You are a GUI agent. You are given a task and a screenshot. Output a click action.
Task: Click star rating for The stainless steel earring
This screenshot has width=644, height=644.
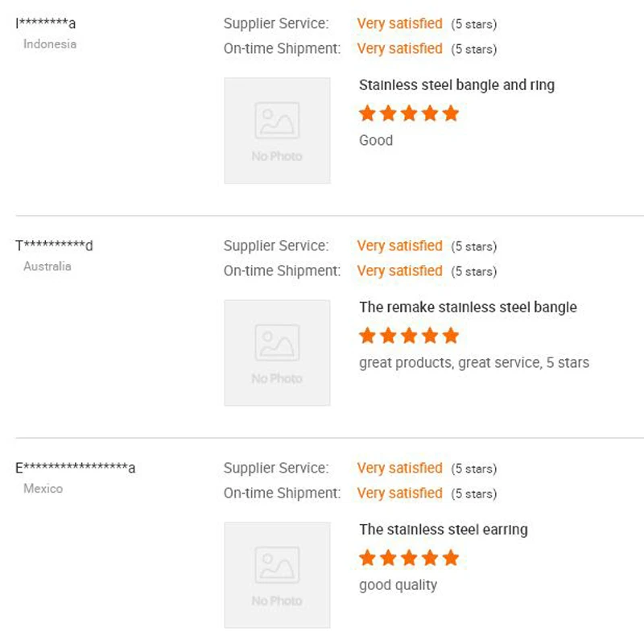click(x=409, y=558)
